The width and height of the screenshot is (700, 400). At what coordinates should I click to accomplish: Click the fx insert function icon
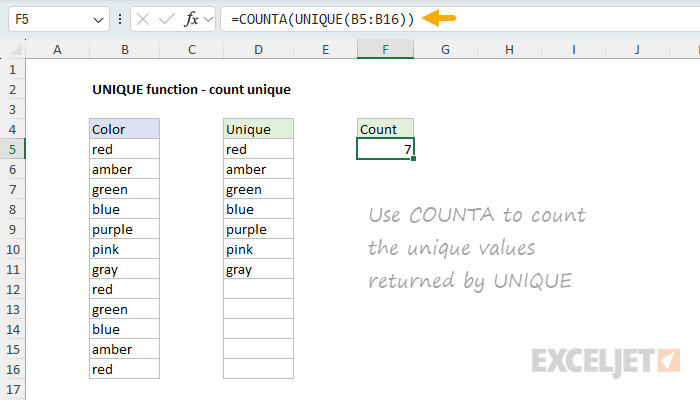[x=191, y=19]
